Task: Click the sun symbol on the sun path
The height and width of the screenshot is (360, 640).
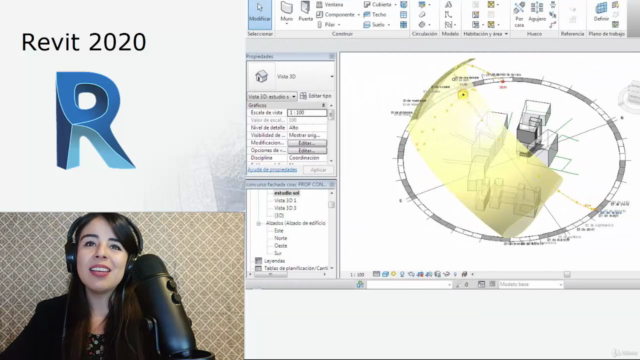Action: tap(463, 95)
